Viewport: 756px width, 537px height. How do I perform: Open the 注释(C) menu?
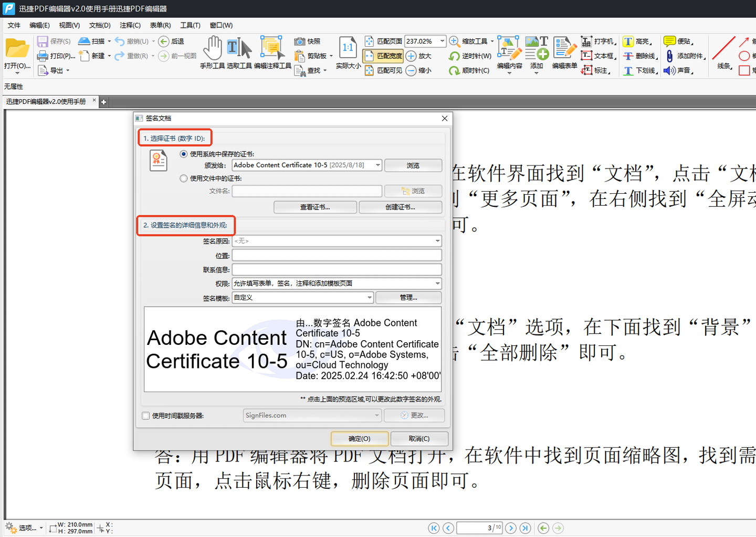[130, 25]
